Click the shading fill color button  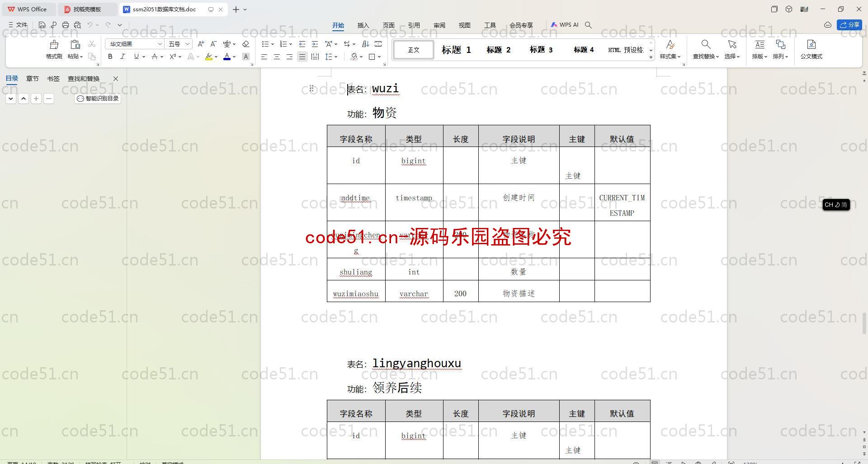354,57
